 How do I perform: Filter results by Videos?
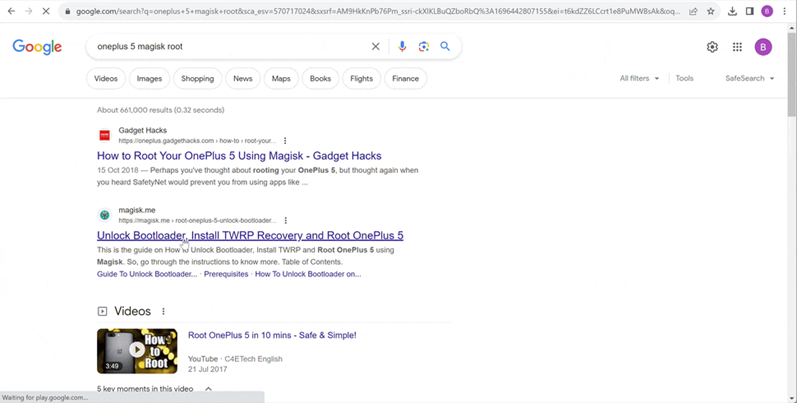coord(106,78)
